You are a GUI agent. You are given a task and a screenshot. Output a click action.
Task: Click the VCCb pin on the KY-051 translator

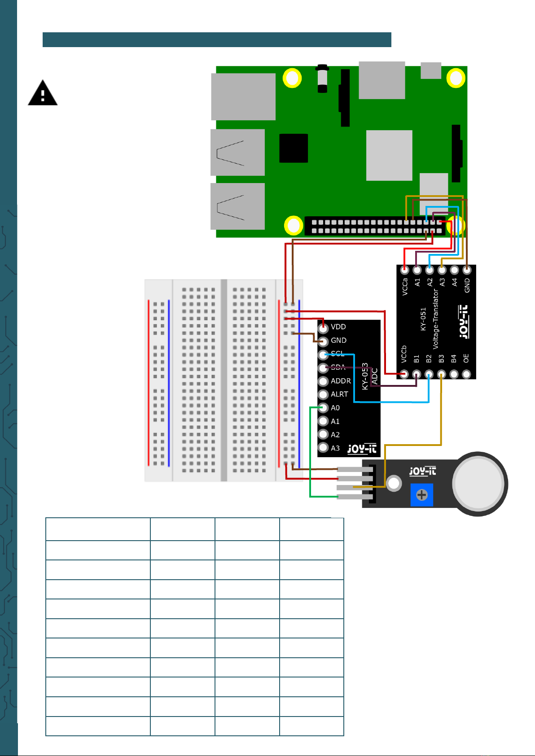(404, 374)
